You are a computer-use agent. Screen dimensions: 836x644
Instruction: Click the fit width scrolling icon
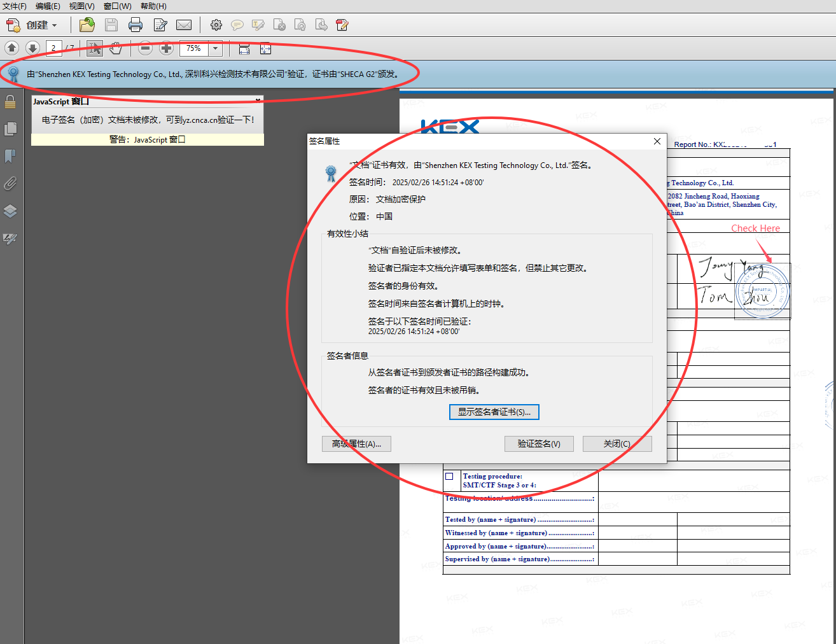pos(244,48)
